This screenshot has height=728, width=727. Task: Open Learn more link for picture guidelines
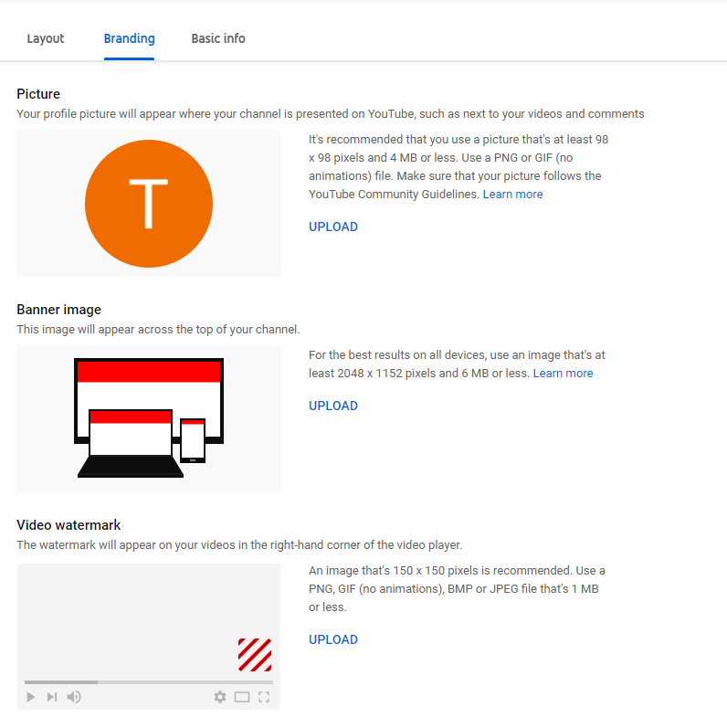[512, 195]
